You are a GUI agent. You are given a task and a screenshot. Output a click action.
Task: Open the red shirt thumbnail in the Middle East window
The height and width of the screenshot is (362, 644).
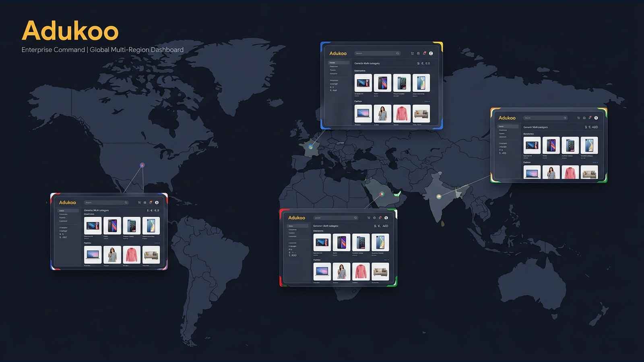coord(361,271)
